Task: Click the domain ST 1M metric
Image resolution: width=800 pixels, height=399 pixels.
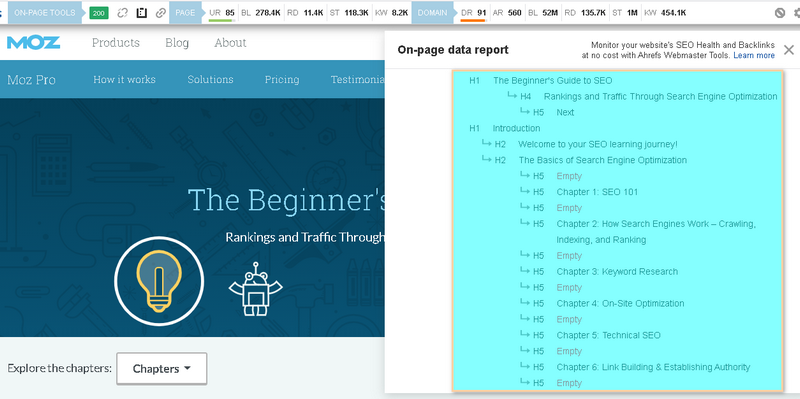Action: pyautogui.click(x=625, y=13)
